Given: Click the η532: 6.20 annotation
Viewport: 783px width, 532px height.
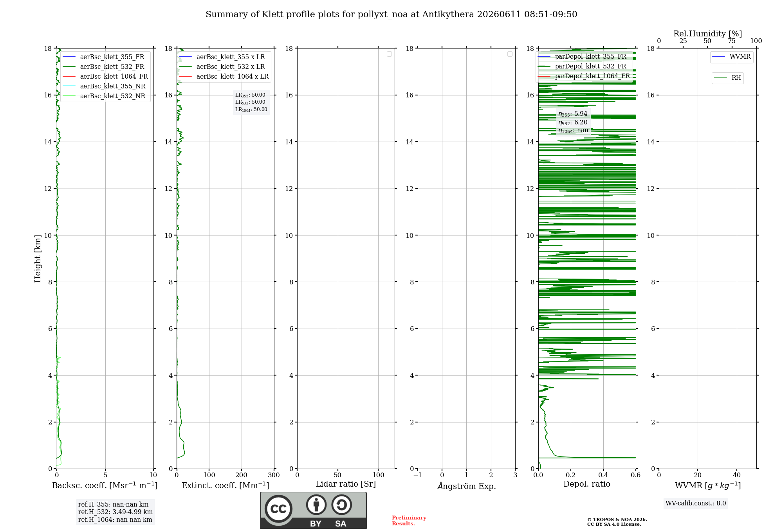Looking at the screenshot, I should [x=573, y=122].
